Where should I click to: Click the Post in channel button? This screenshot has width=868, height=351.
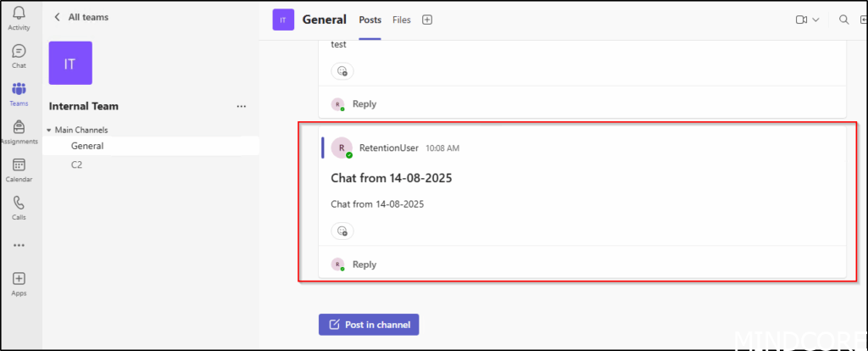[x=369, y=325]
